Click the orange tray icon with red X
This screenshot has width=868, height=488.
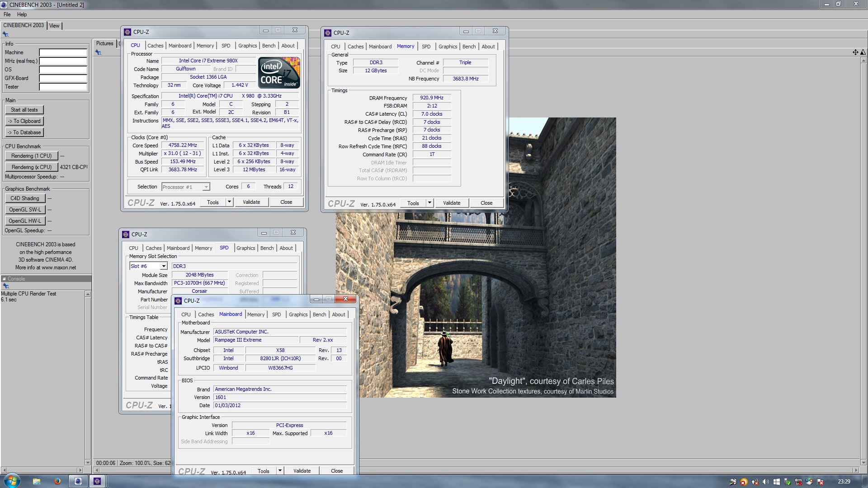pos(744,482)
